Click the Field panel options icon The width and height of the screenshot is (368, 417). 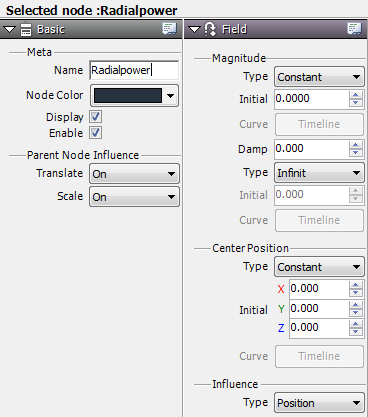(354, 29)
